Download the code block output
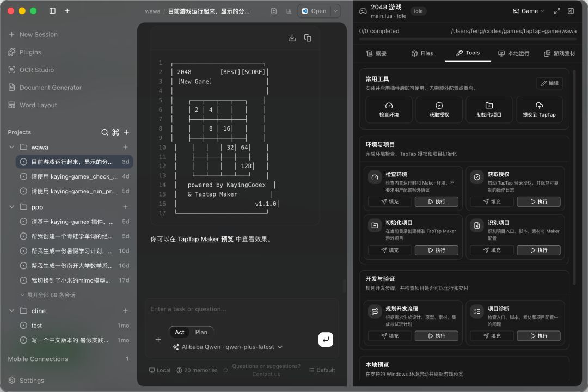This screenshot has height=392, width=588. (x=292, y=38)
